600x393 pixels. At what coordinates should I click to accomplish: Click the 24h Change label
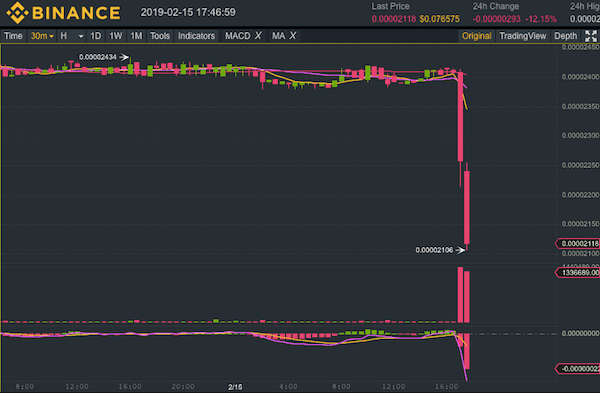click(496, 6)
